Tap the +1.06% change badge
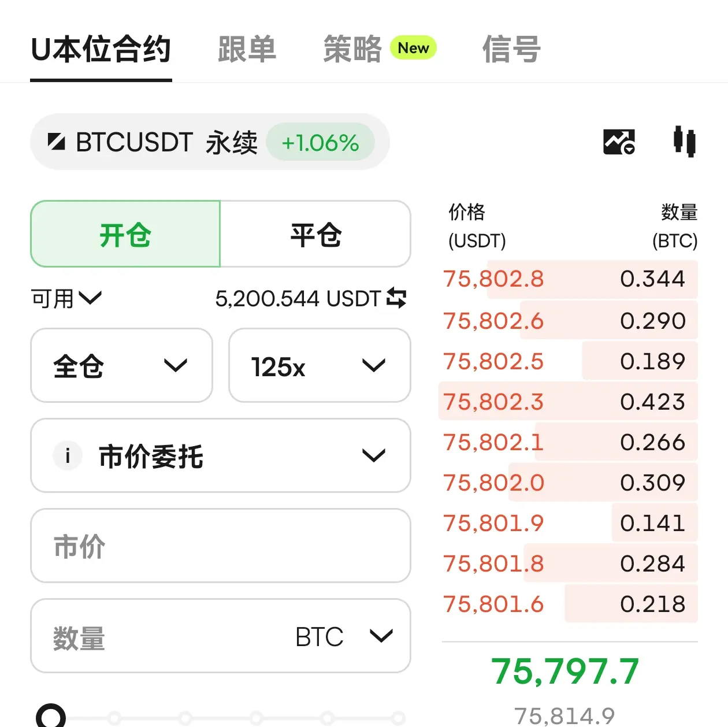 click(320, 143)
